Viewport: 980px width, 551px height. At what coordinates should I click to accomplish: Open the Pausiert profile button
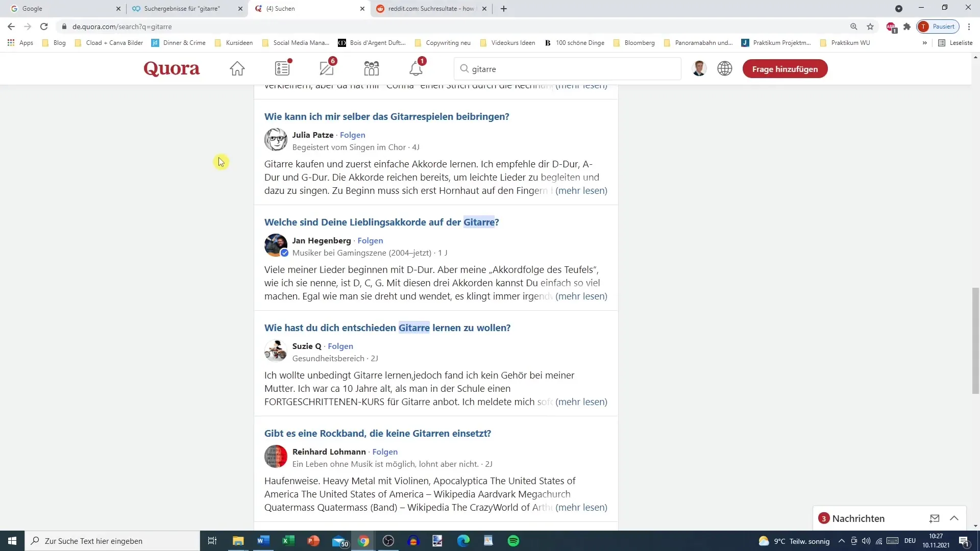coord(938,27)
